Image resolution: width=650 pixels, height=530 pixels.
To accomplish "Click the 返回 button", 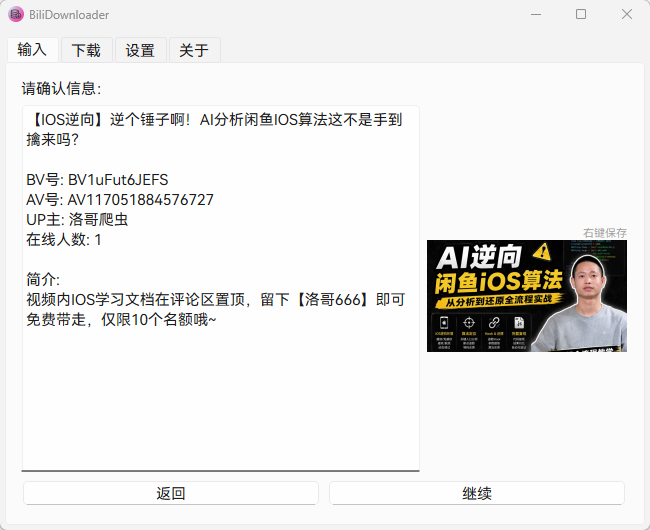I will [x=171, y=493].
